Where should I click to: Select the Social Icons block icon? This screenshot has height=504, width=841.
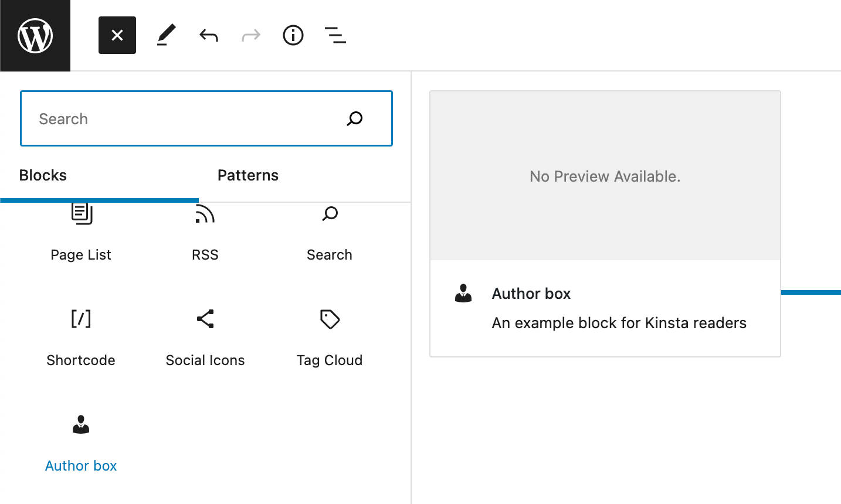205,319
